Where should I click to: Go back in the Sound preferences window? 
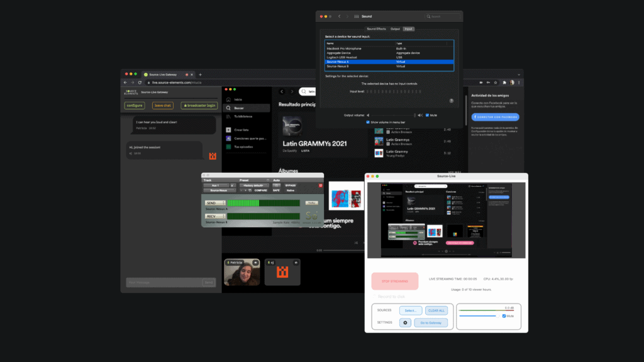pyautogui.click(x=339, y=16)
